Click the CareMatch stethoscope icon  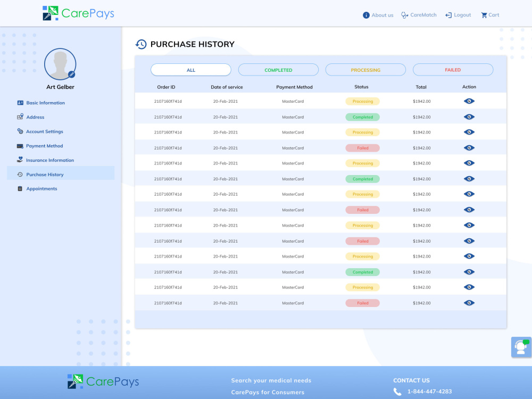pyautogui.click(x=404, y=15)
